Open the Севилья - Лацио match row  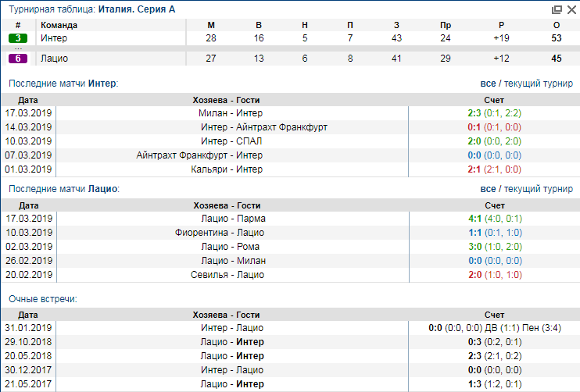[225, 275]
